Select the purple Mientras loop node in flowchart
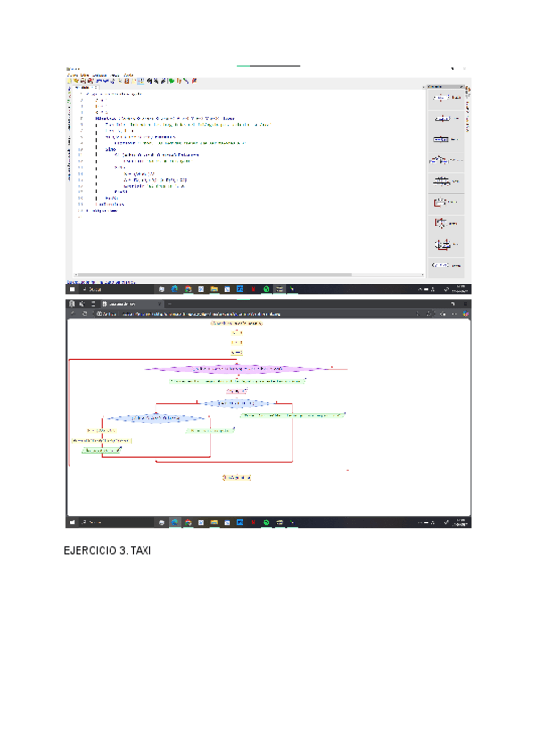Viewport: 535px width, 756px height. [x=232, y=368]
